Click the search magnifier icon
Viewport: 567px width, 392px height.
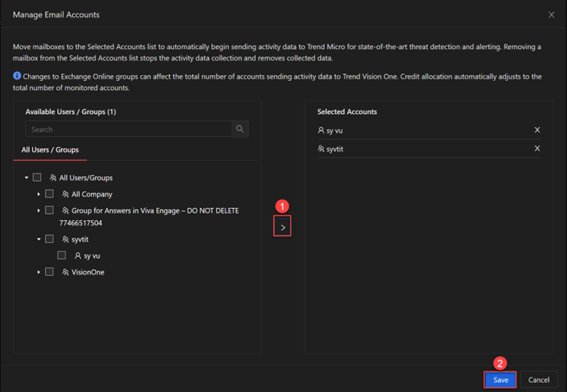tap(240, 129)
